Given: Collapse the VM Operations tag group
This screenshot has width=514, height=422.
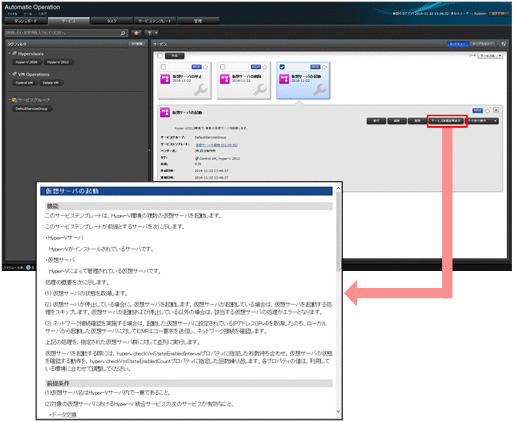Looking at the screenshot, I should tap(9, 74).
